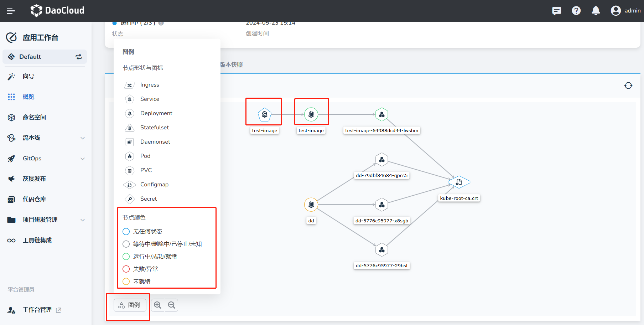Open the help question mark icon
The image size is (644, 325).
(x=576, y=11)
